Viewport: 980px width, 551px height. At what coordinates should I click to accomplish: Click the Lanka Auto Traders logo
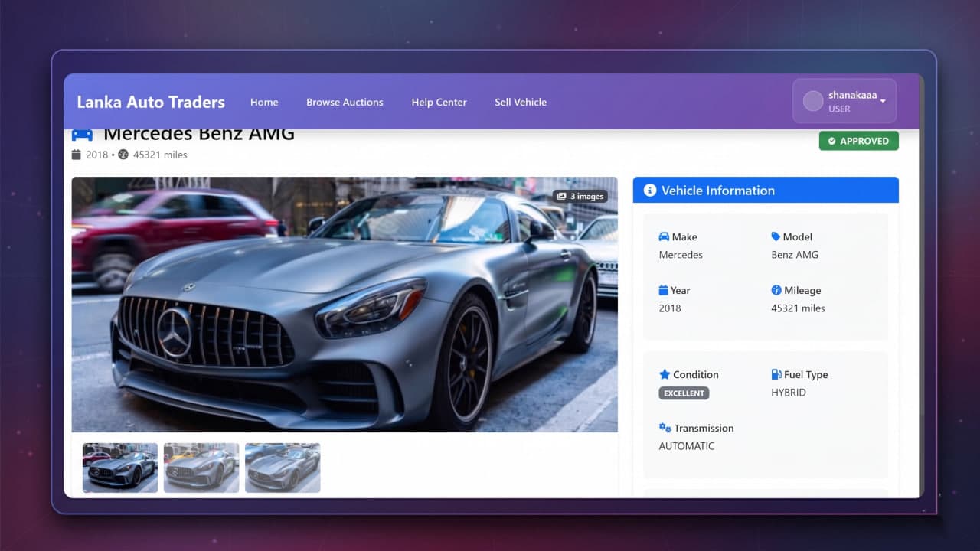tap(151, 102)
